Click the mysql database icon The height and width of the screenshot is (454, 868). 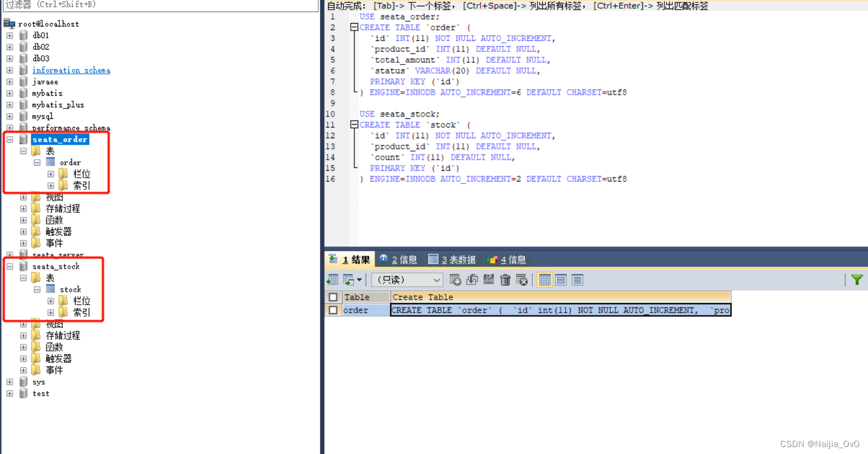[24, 116]
